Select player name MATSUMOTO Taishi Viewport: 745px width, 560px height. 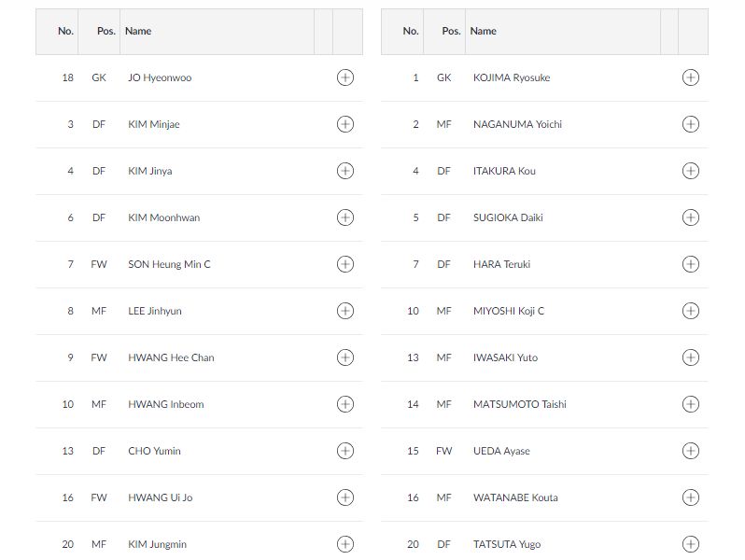point(519,404)
